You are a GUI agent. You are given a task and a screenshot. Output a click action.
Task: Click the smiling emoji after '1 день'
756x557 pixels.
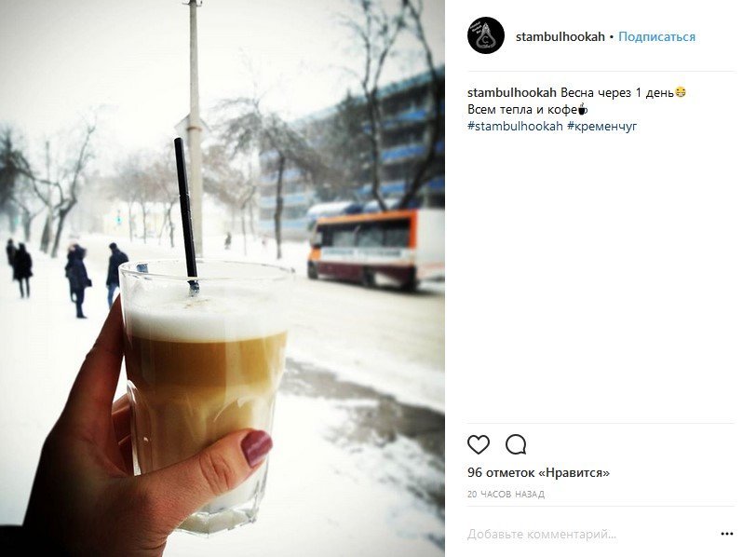pyautogui.click(x=681, y=91)
